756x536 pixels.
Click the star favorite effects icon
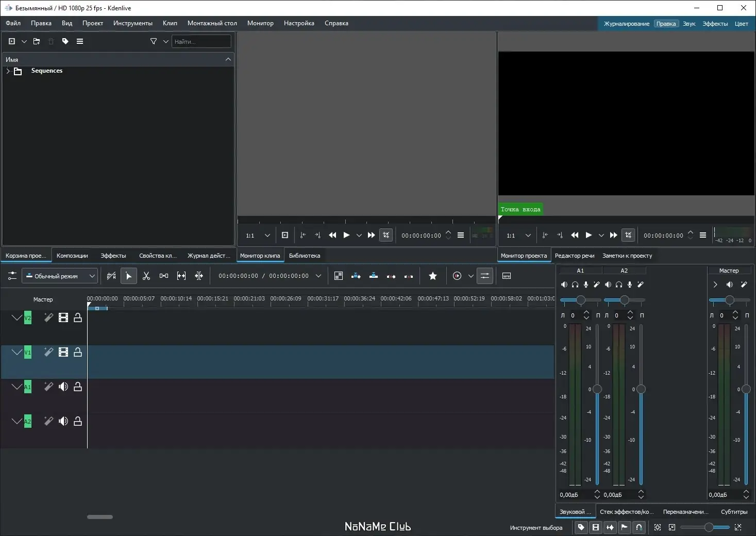coord(433,276)
